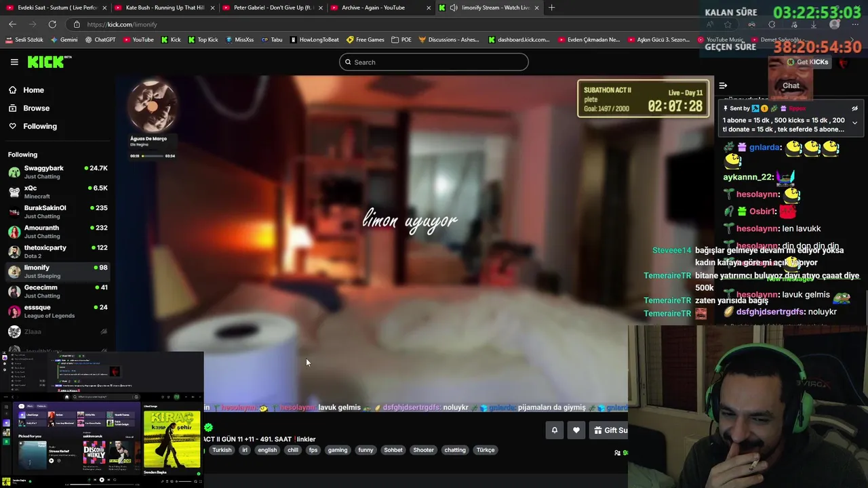Screen dimensions: 868x488
Task: Select the Türkçe tag
Action: click(x=486, y=450)
